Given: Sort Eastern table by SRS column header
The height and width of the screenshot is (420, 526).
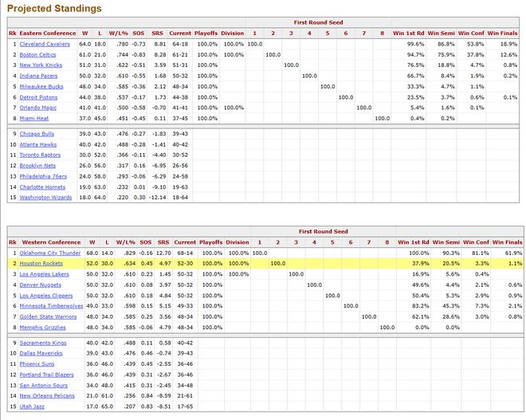Looking at the screenshot, I should point(159,33).
